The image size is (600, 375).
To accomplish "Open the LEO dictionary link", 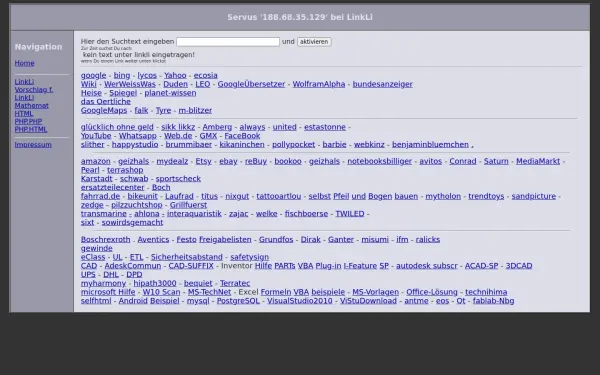I will pyautogui.click(x=203, y=84).
